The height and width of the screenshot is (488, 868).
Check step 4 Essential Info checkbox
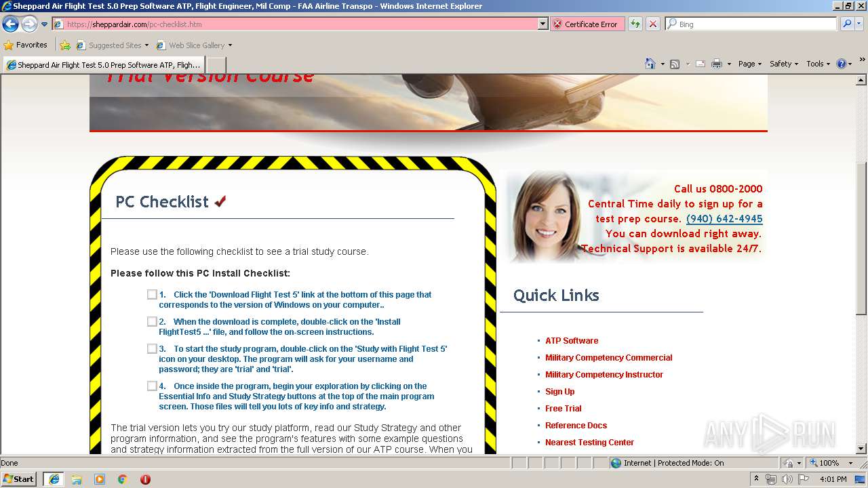tap(152, 386)
